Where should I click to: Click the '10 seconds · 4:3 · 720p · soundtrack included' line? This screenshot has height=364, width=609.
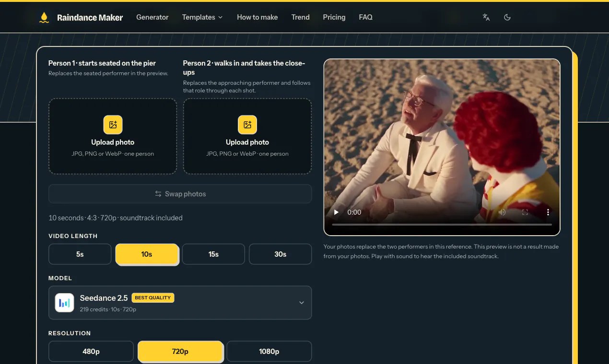click(x=116, y=218)
